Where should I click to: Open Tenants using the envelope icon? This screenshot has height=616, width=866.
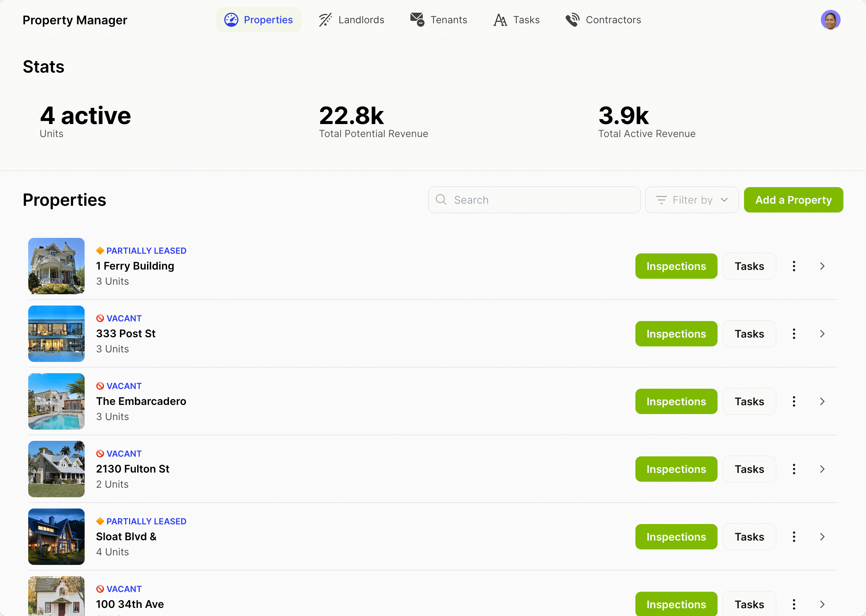pos(417,20)
